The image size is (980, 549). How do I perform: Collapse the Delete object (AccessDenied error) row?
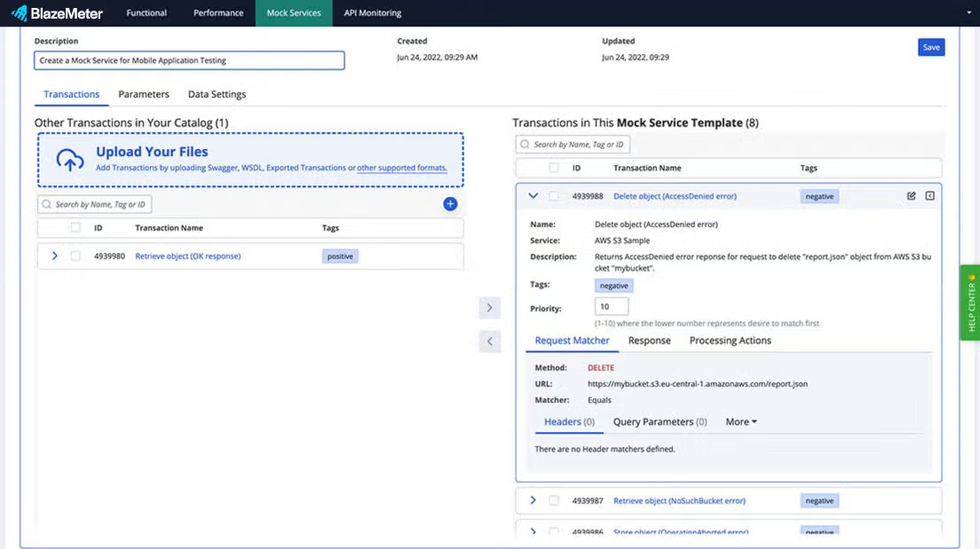[533, 195]
